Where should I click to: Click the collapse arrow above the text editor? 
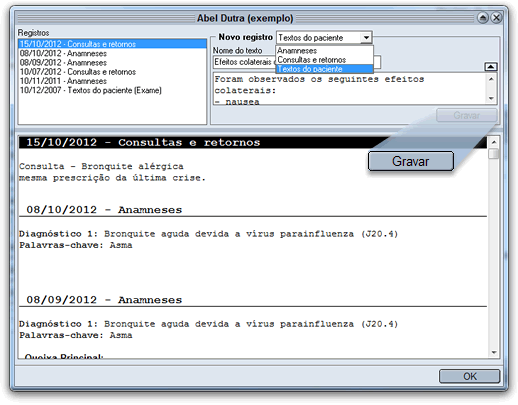pyautogui.click(x=490, y=67)
